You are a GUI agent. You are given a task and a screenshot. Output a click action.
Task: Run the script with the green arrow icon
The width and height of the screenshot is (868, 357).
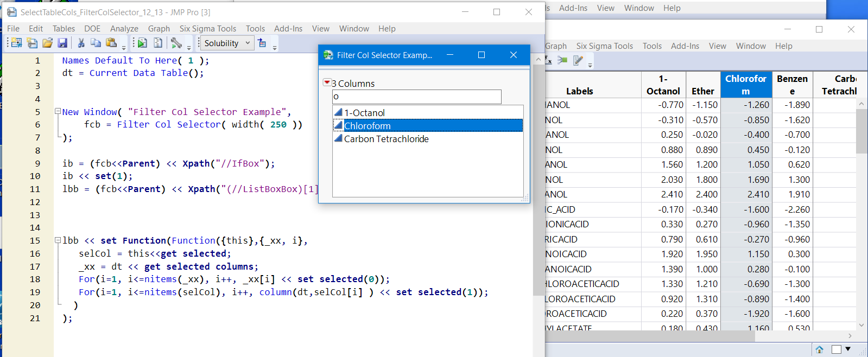[142, 43]
